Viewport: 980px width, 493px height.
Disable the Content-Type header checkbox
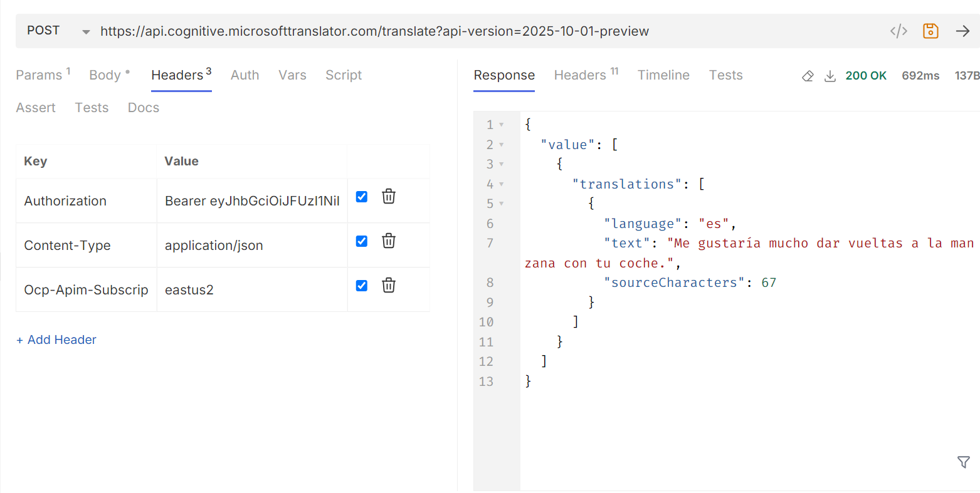point(362,241)
